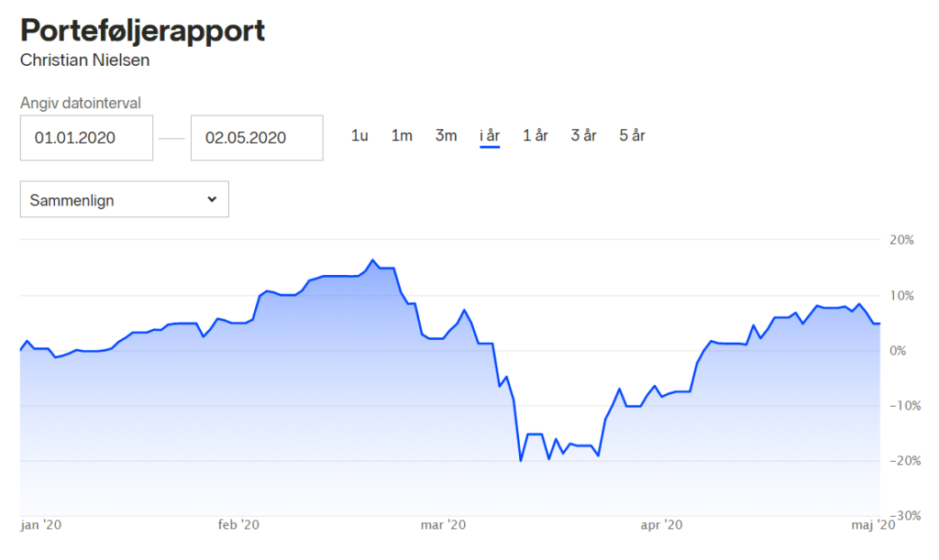Click the 'Angiv datointerval' label
Viewport: 939px width, 560px height.
[x=81, y=104]
